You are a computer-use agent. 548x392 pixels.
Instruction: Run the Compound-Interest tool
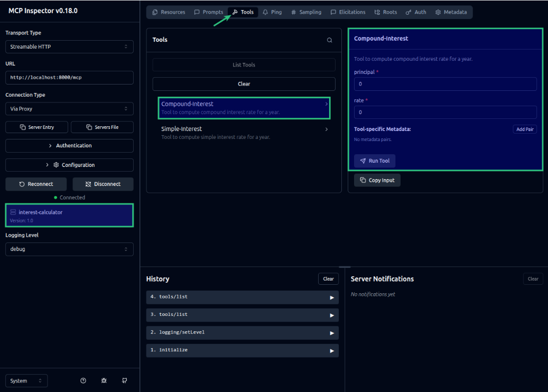click(x=374, y=161)
